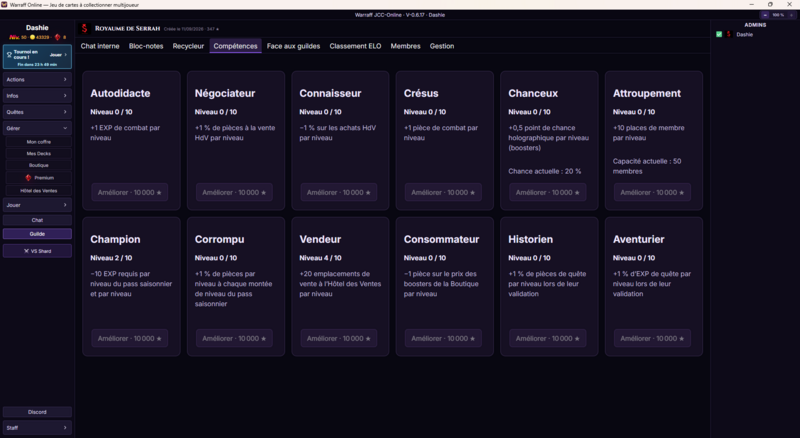Click the 100 % zoom level indicator

(x=778, y=15)
